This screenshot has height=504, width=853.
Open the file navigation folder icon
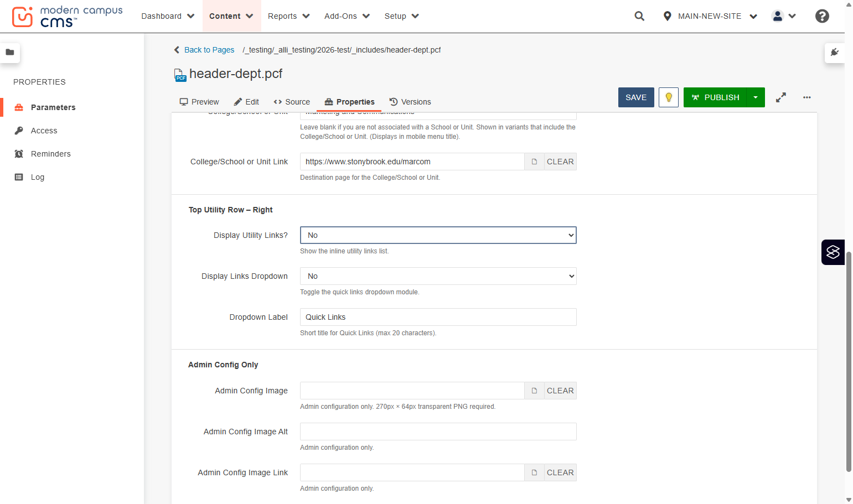point(10,53)
